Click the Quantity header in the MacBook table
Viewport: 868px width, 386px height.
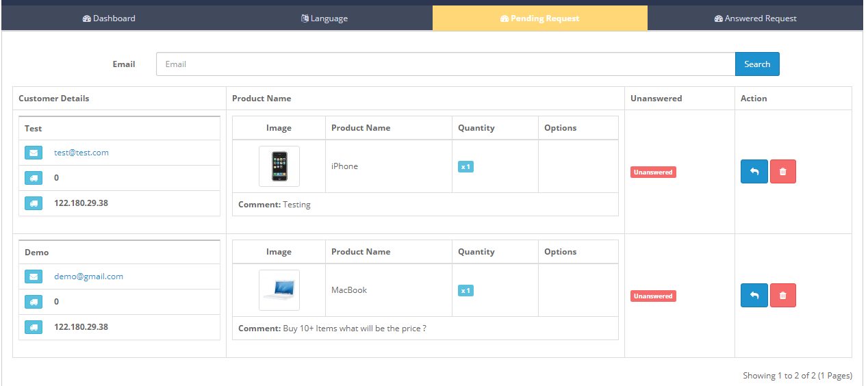[476, 252]
